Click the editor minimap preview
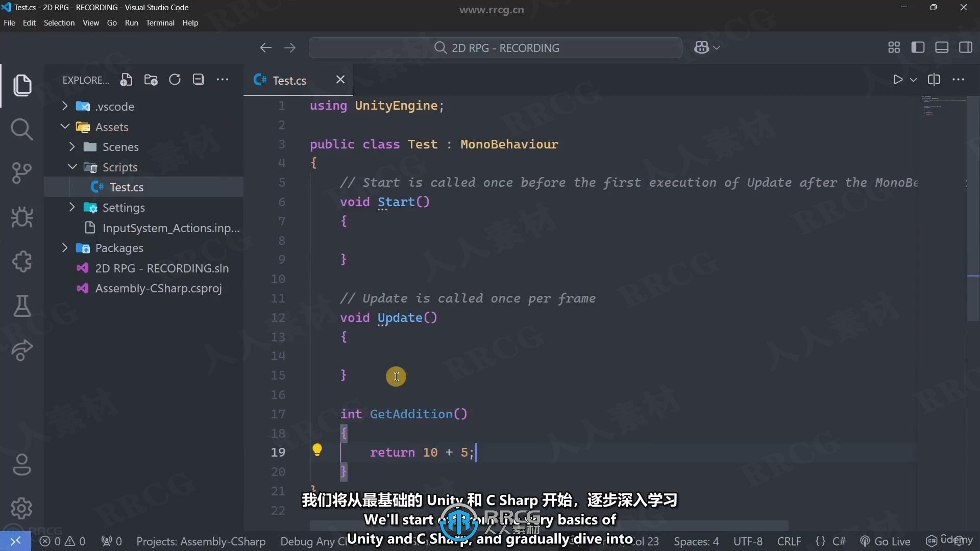980x551 pixels. click(x=944, y=106)
